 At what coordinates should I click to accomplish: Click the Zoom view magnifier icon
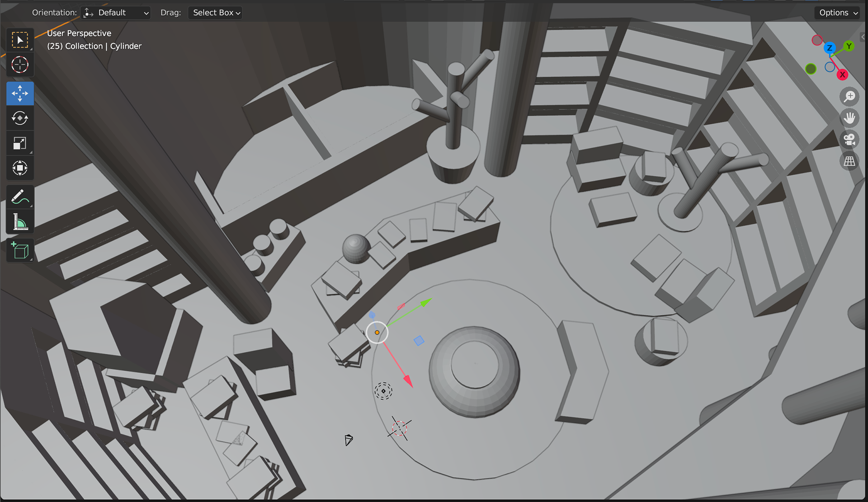[849, 97]
